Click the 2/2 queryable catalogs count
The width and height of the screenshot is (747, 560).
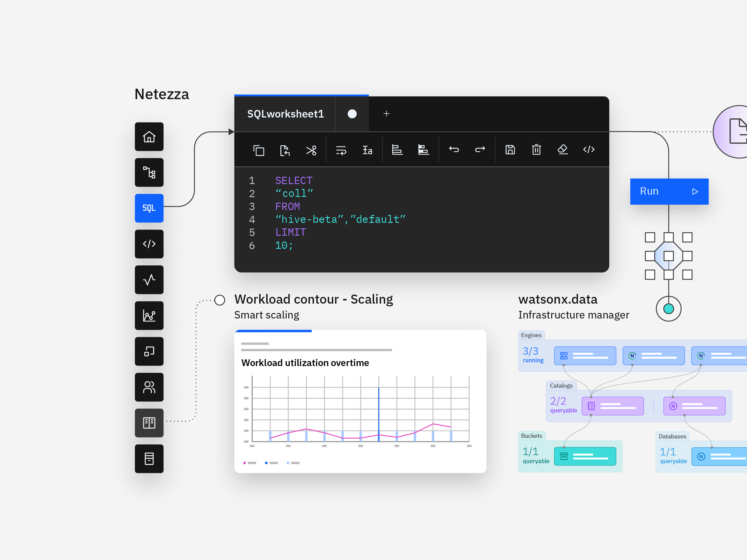coord(564,405)
